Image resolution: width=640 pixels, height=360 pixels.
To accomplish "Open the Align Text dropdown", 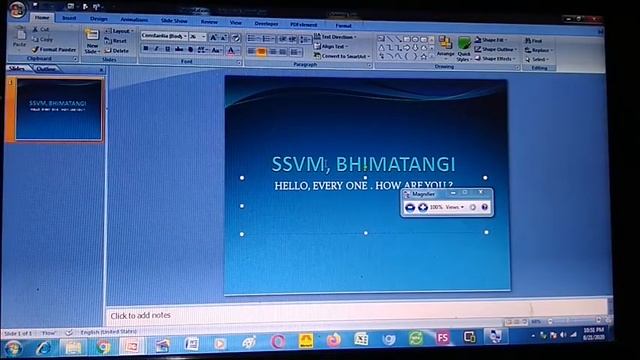I will [331, 47].
